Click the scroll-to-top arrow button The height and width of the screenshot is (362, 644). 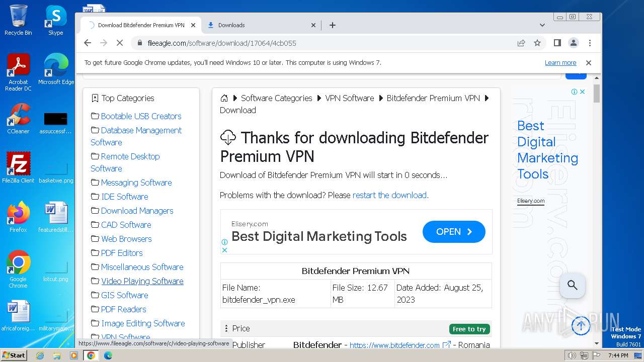(x=581, y=326)
